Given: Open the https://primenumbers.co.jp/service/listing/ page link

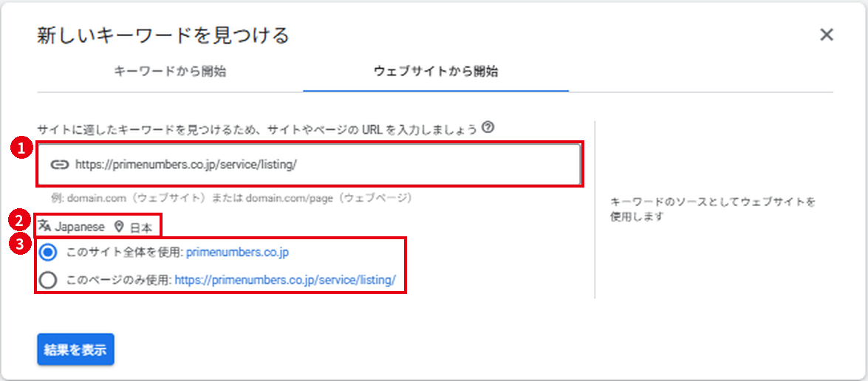Looking at the screenshot, I should click(x=286, y=281).
